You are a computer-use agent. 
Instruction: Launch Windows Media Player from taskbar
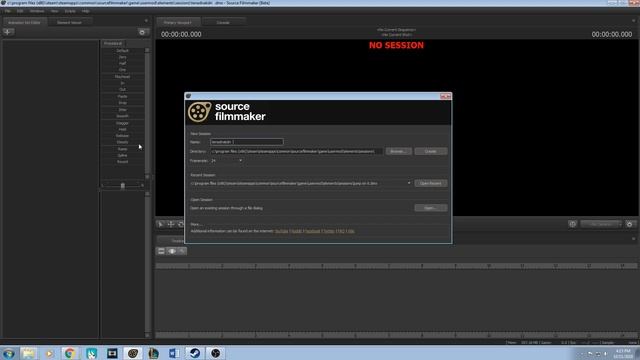tap(49, 353)
